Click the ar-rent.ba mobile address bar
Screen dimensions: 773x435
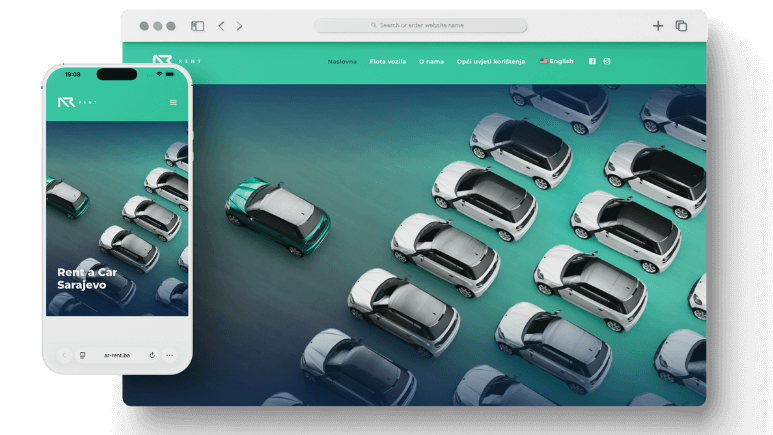117,355
